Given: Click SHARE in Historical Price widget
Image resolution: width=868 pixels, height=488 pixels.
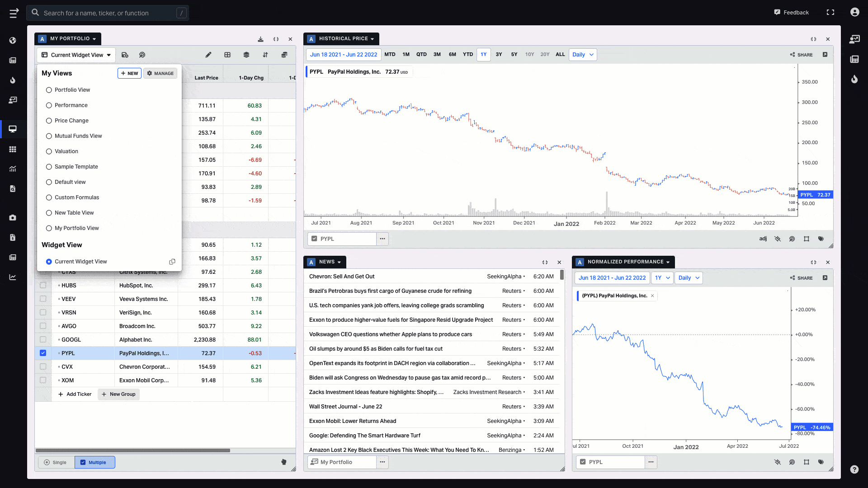Looking at the screenshot, I should coord(801,55).
